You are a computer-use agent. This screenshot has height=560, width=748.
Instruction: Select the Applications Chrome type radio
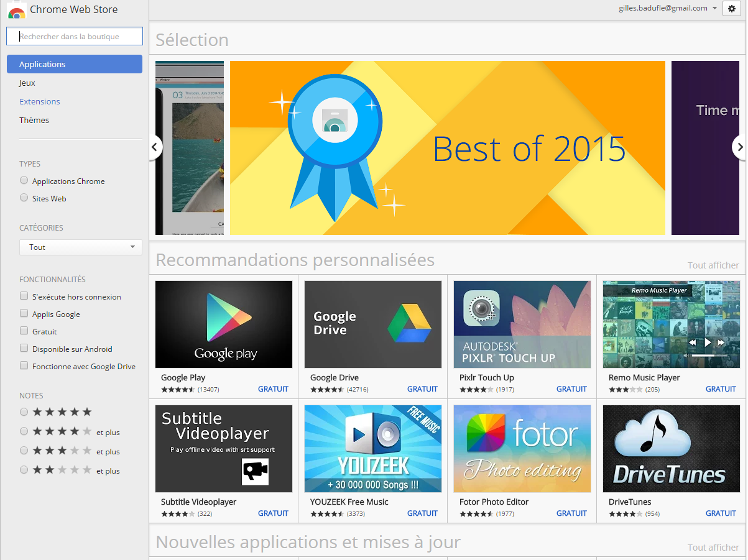[x=24, y=181]
